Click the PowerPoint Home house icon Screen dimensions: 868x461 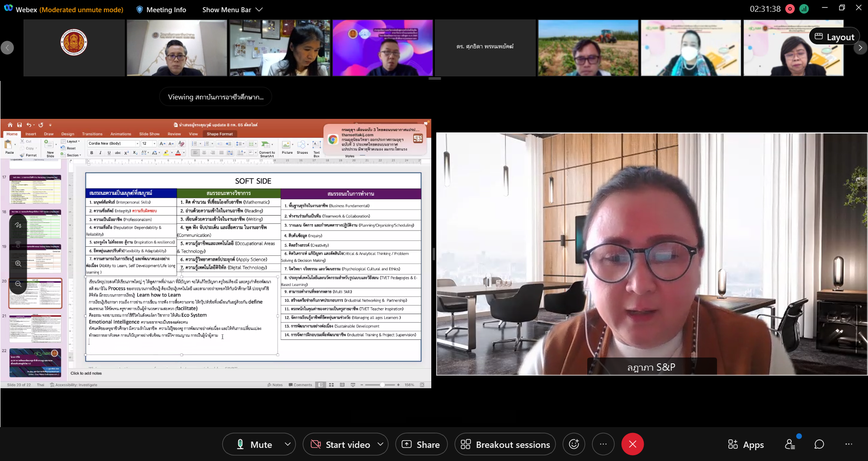(10, 125)
